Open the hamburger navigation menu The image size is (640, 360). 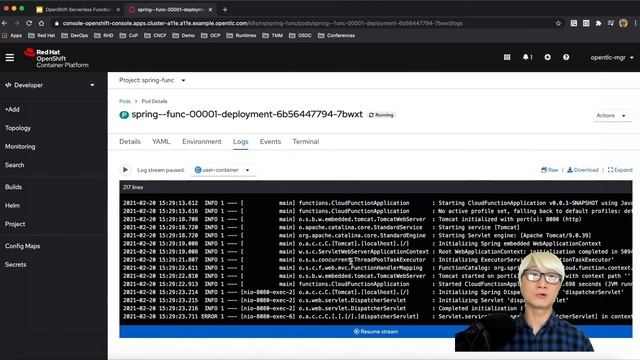(x=10, y=58)
